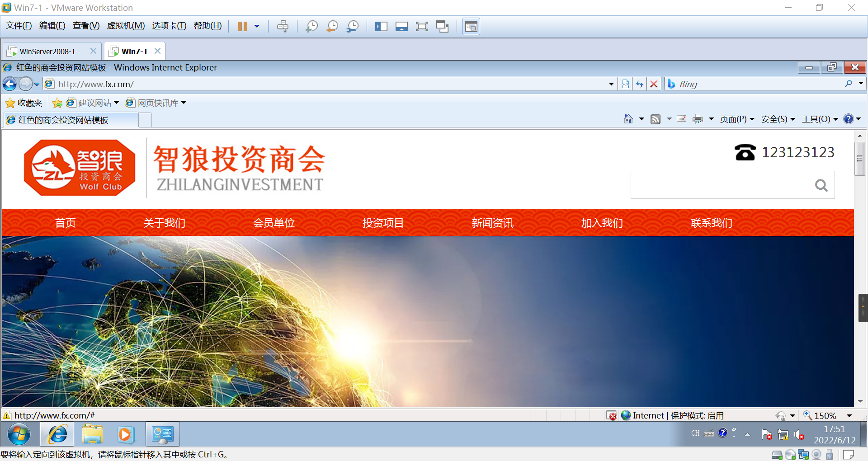
Task: Click the VMware USB device status icon
Action: [x=830, y=455]
